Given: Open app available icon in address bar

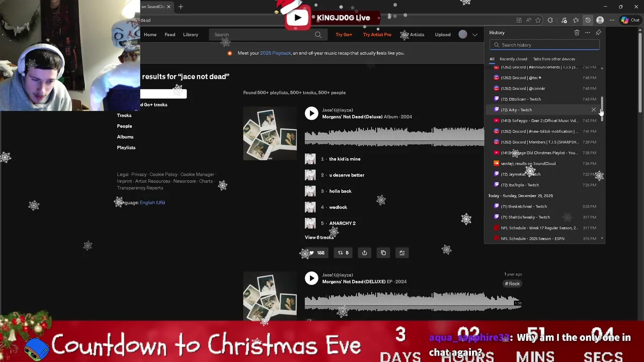Looking at the screenshot, I should (x=519, y=20).
